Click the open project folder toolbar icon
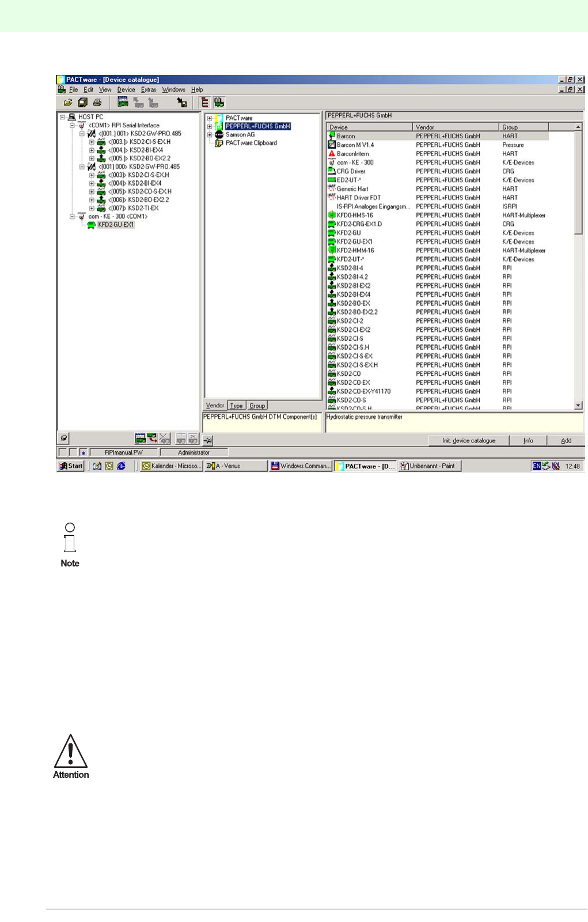The height and width of the screenshot is (922, 588). pyautogui.click(x=68, y=103)
